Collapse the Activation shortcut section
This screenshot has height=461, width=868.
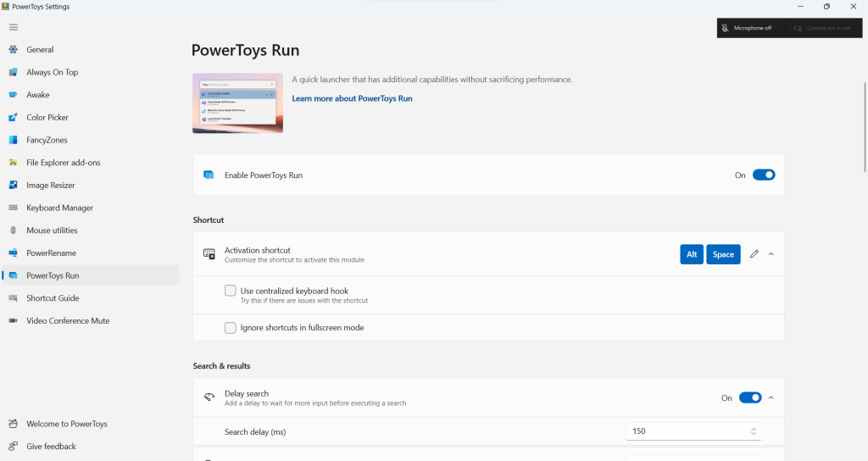click(x=771, y=254)
